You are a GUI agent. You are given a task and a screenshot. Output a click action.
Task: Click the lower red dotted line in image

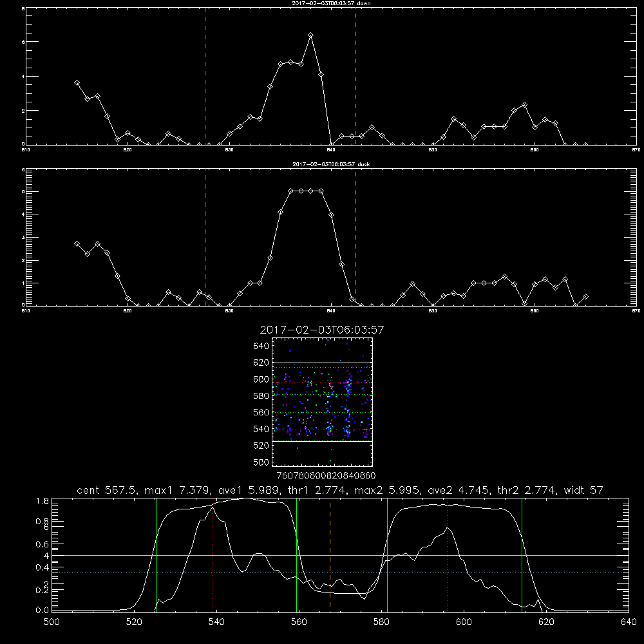(x=322, y=430)
